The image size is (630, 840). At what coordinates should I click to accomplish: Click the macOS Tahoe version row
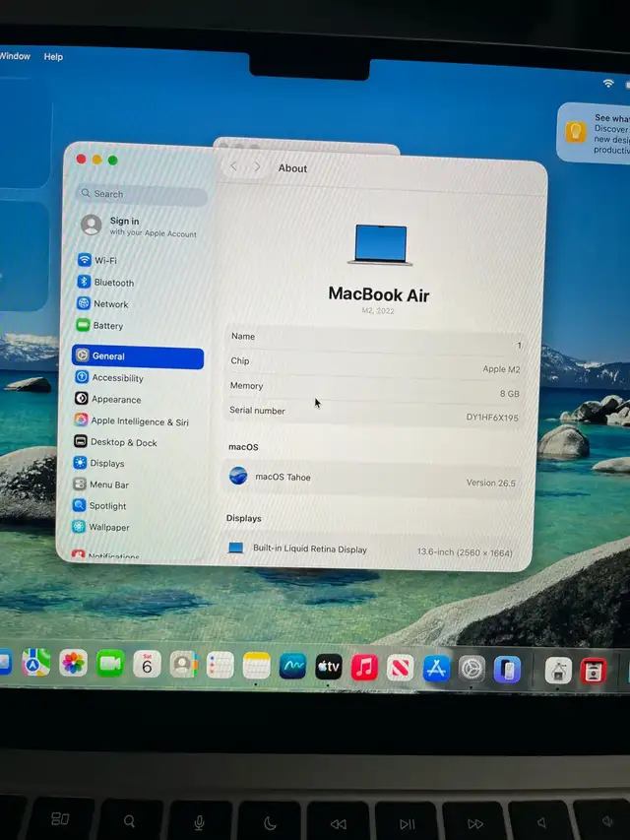372,479
